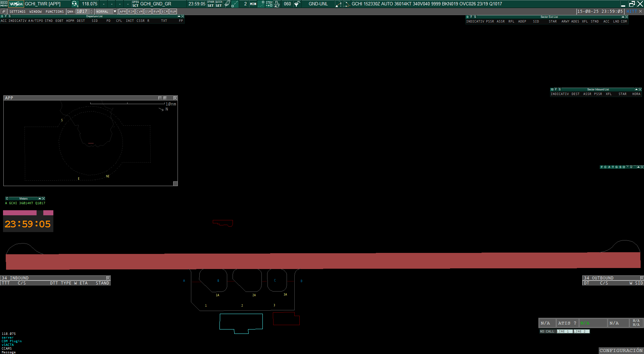Click the link icon left of SETTINGS
Image resolution: width=644 pixels, height=354 pixels.
point(4,11)
